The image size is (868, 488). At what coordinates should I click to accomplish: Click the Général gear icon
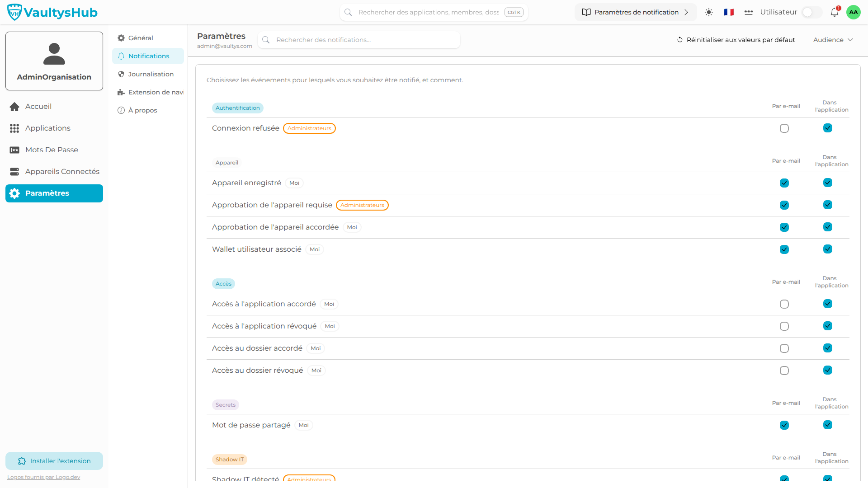121,38
